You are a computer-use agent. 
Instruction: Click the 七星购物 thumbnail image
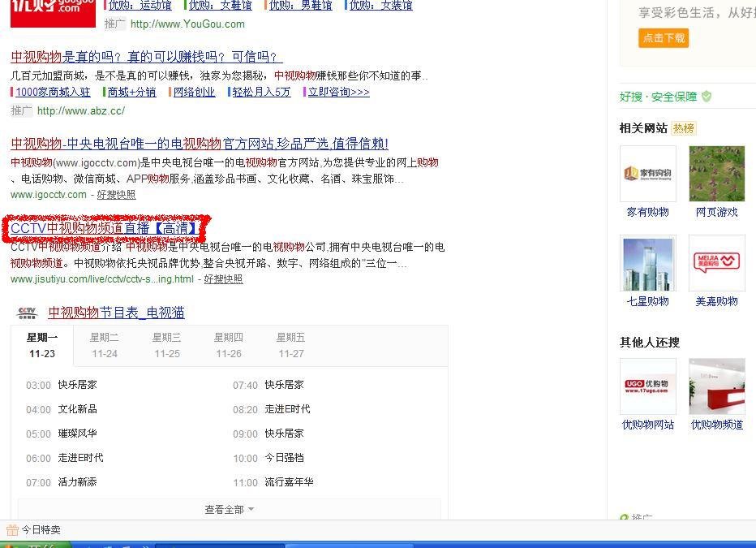click(647, 263)
